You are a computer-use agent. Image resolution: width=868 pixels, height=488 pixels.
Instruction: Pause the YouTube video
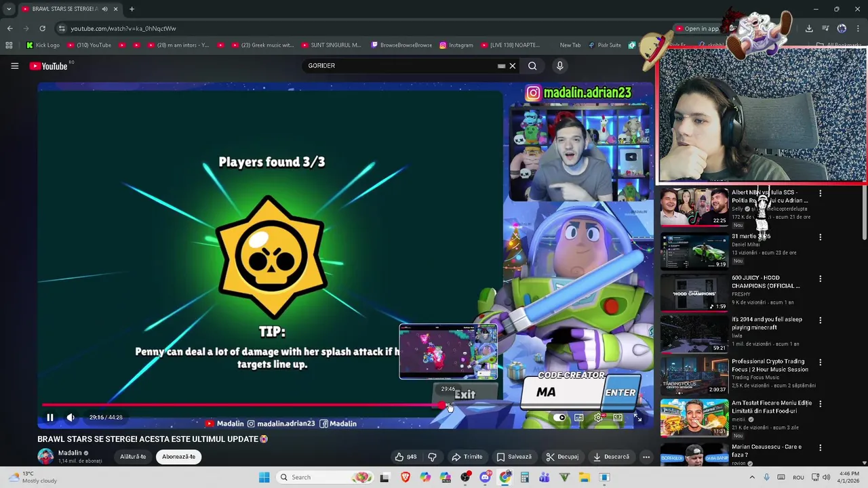(50, 418)
